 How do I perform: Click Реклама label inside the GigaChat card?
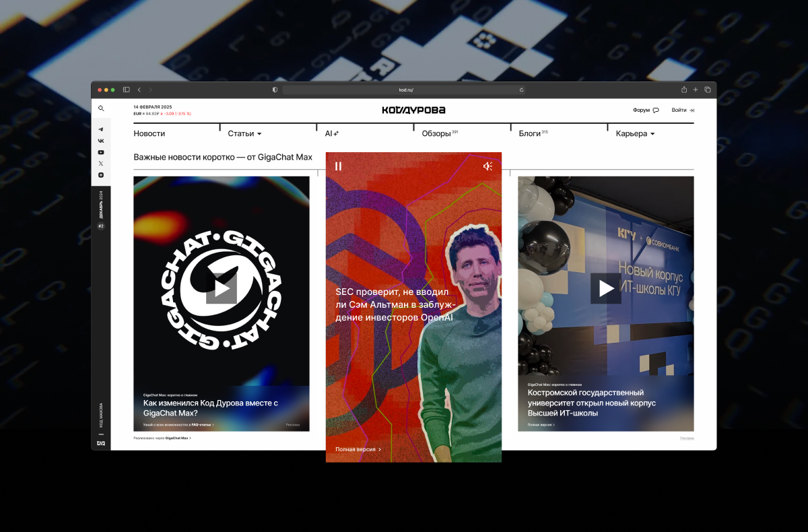(293, 425)
